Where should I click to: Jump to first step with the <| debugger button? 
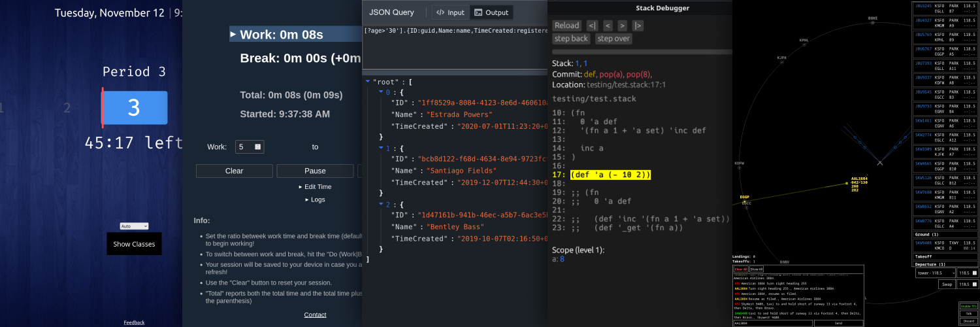coord(592,26)
